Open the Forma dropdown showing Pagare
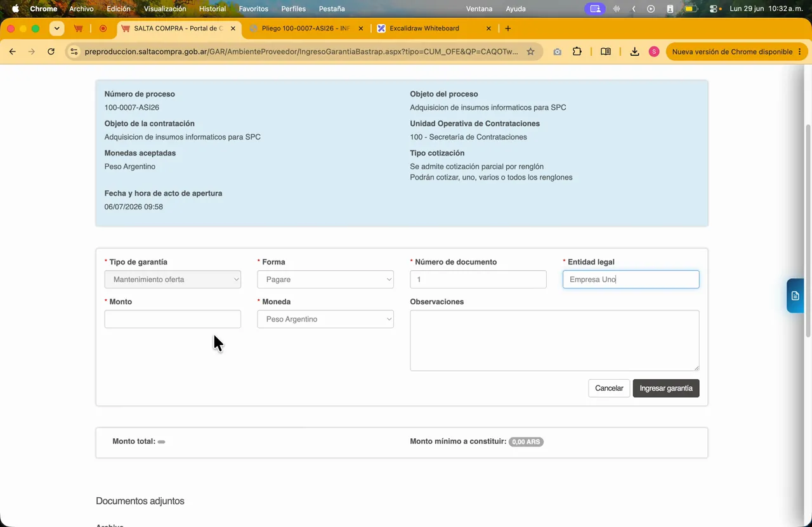Screen dimensions: 812x527 [x=325, y=279]
